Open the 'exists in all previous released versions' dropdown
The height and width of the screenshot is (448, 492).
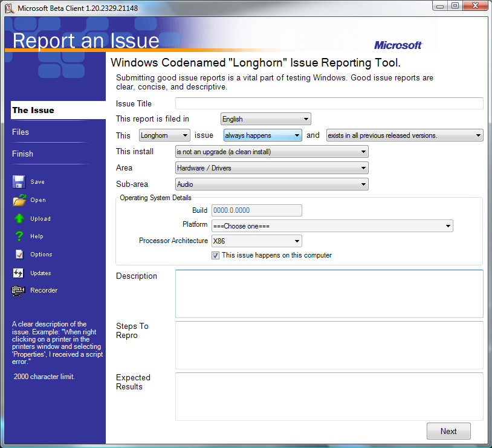point(404,135)
